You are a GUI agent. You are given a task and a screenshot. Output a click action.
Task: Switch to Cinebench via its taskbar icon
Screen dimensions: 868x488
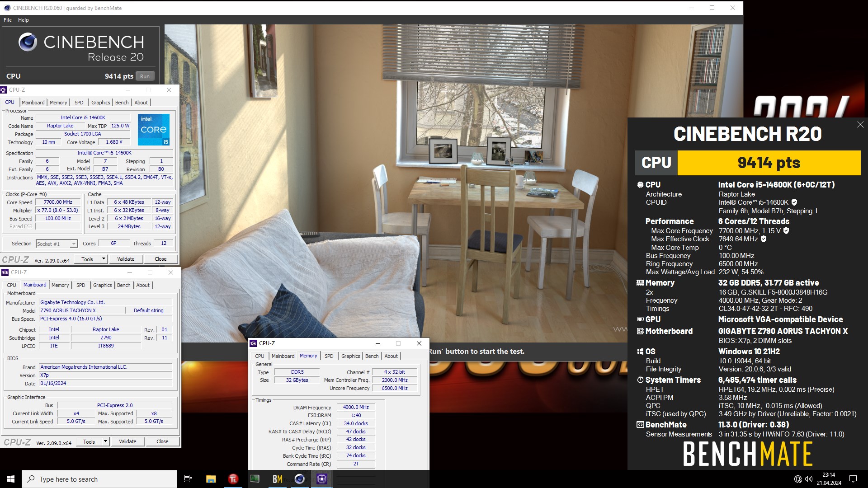(299, 479)
